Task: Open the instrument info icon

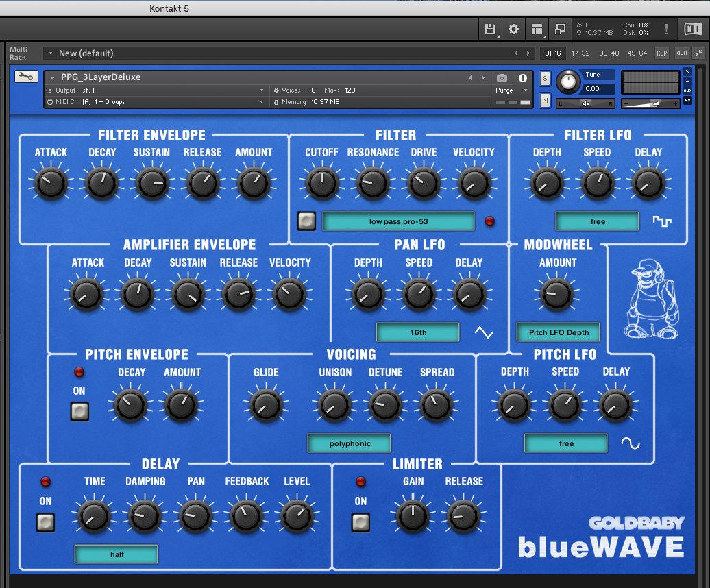Action: pyautogui.click(x=523, y=78)
